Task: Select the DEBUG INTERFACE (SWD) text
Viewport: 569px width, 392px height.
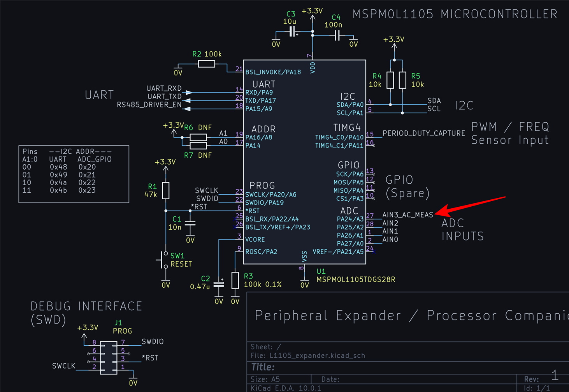Action: pos(86,313)
